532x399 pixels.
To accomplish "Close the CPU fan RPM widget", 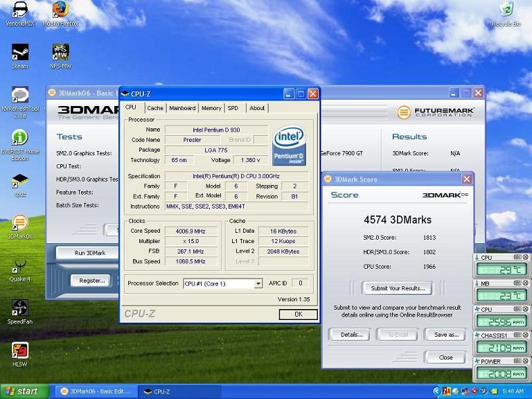I will tap(525, 309).
